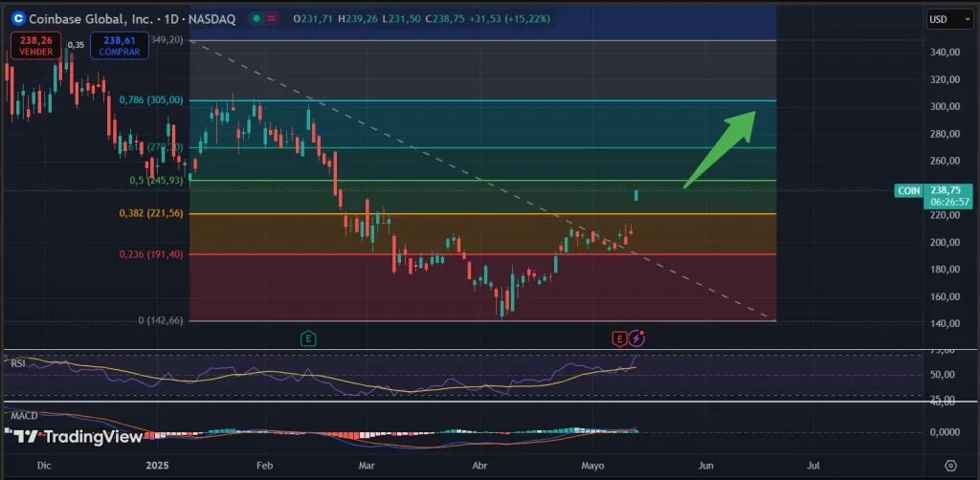This screenshot has height=480, width=980.
Task: Click the closing value C238,75
Action: [444, 19]
